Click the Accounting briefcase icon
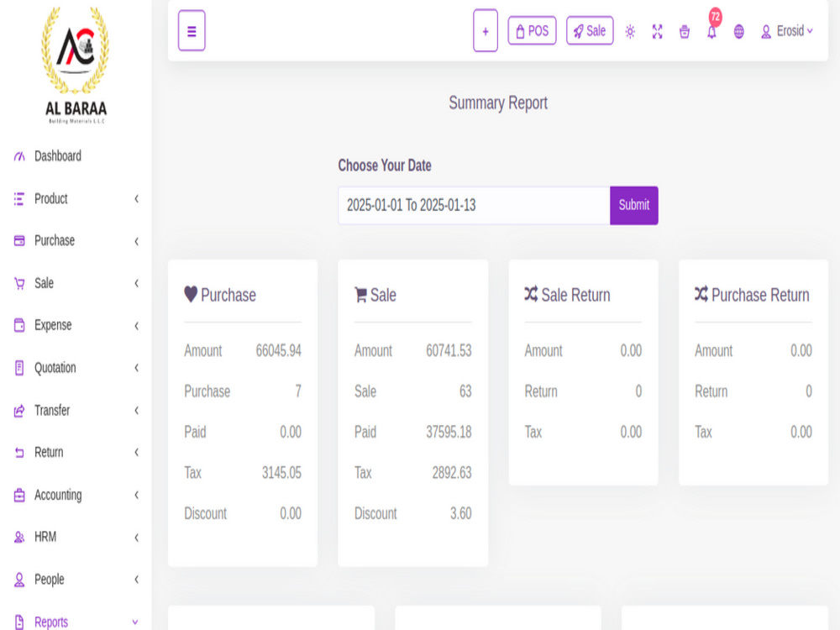Viewport: 840px width, 630px height. (19, 495)
